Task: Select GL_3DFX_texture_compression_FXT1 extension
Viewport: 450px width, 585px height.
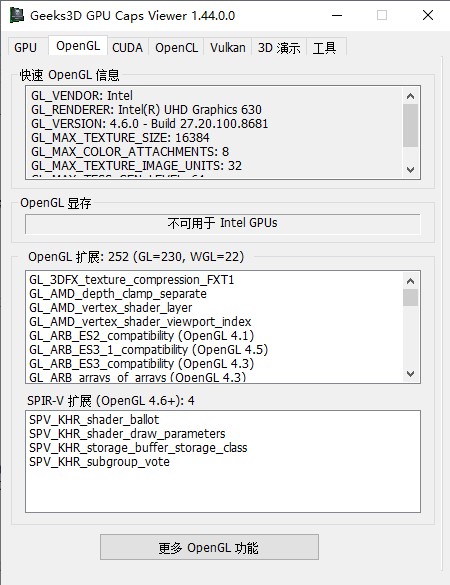Action: (x=131, y=279)
